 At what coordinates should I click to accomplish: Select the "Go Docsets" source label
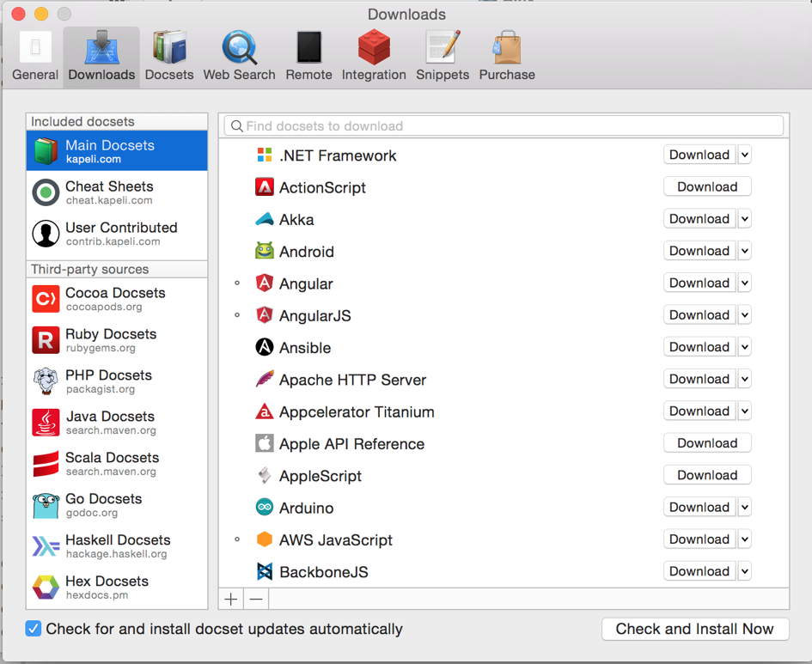(x=104, y=499)
